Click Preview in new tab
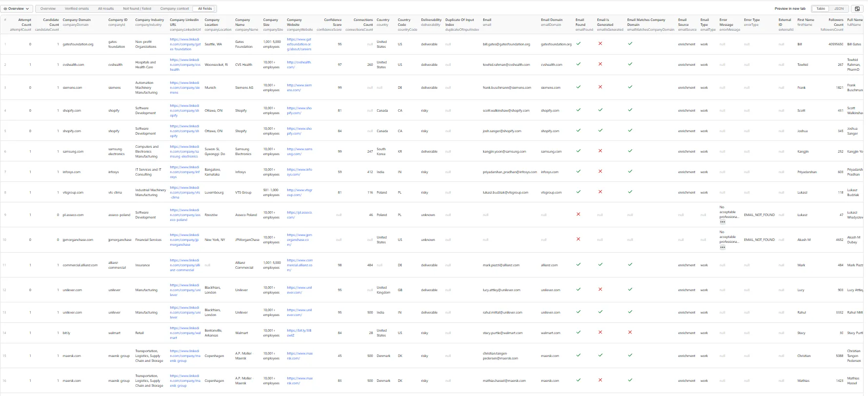Screen dimensions: 868x396 pyautogui.click(x=790, y=8)
